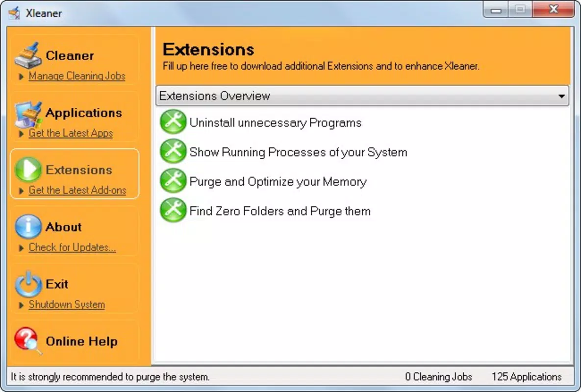Select the Extensions section label
581x392 pixels.
[79, 170]
